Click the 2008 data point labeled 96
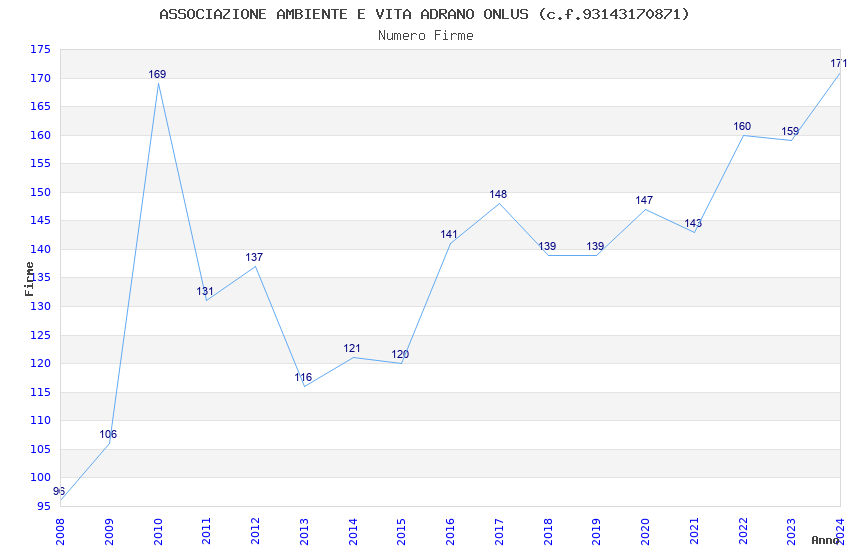 (59, 491)
